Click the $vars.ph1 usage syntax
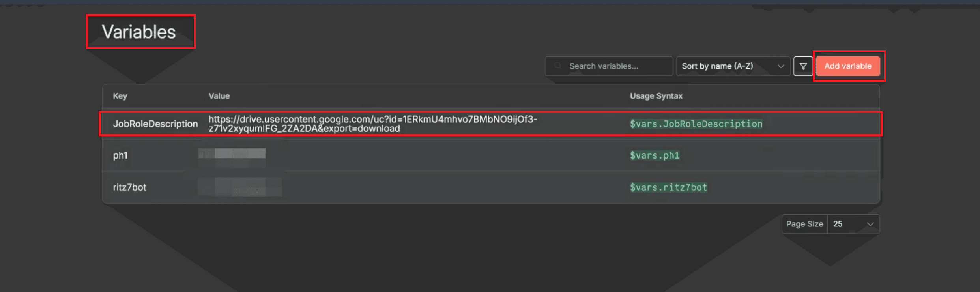 click(x=655, y=155)
